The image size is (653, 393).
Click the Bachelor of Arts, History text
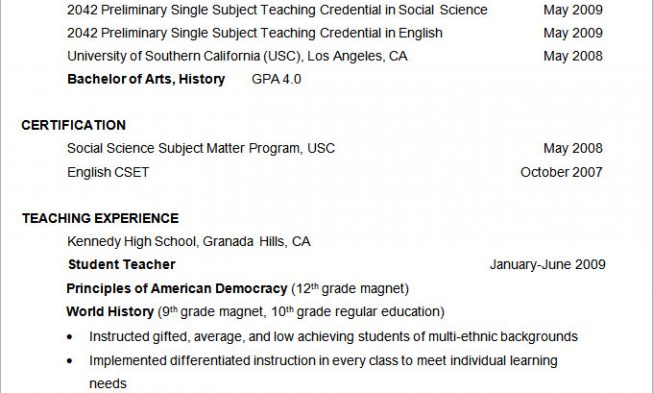tap(146, 79)
